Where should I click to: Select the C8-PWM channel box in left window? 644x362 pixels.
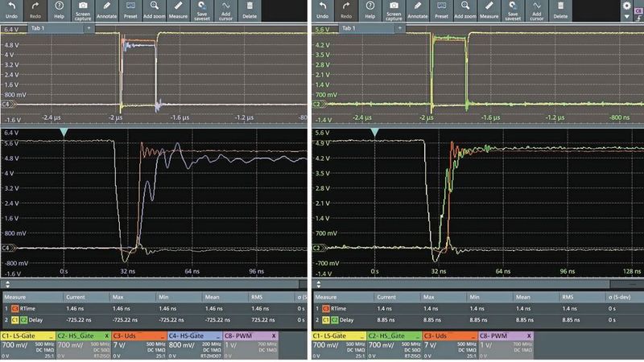tap(250, 344)
